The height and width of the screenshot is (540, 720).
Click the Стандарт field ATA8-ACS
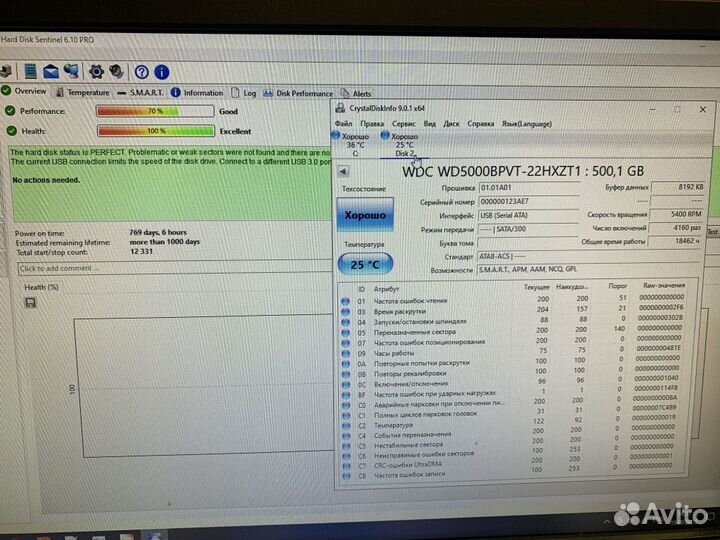click(x=588, y=256)
